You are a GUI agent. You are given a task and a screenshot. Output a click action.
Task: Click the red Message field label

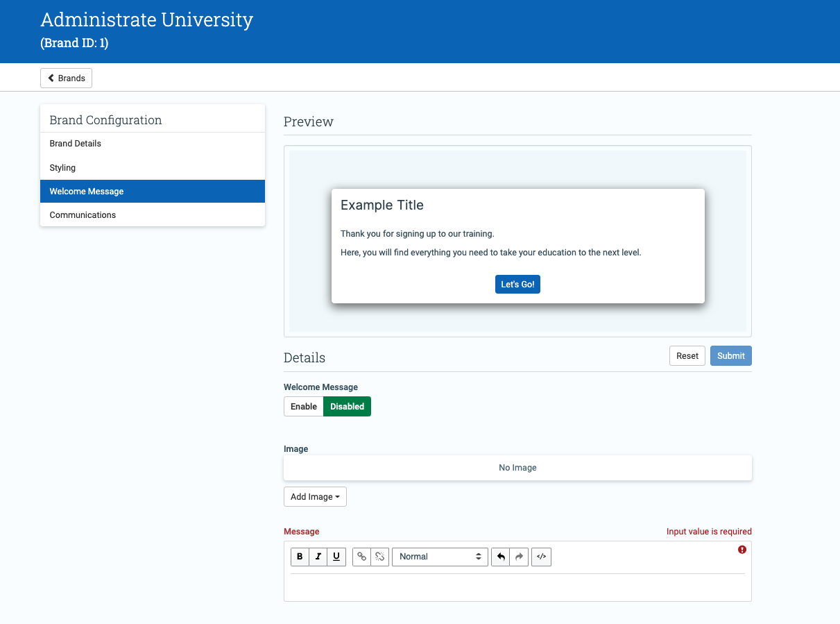coord(302,532)
